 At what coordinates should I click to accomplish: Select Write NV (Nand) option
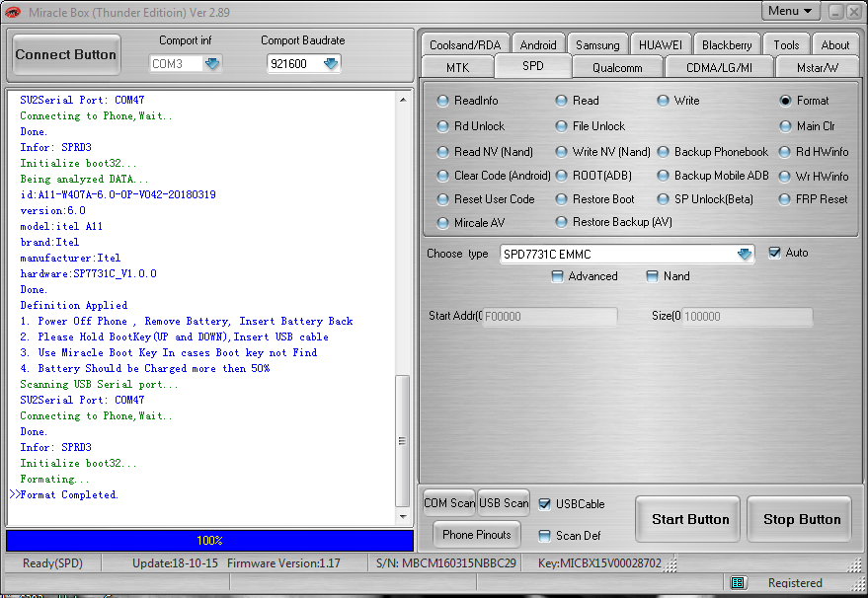pyautogui.click(x=602, y=152)
